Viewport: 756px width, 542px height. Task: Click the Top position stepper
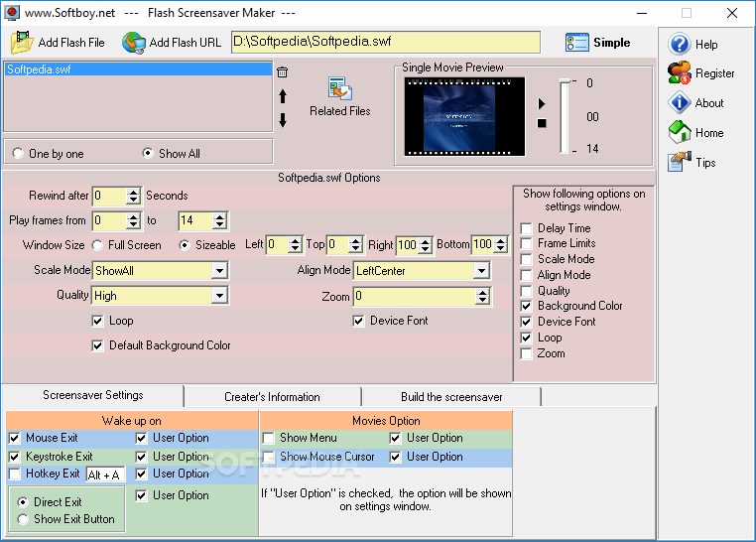(x=356, y=245)
